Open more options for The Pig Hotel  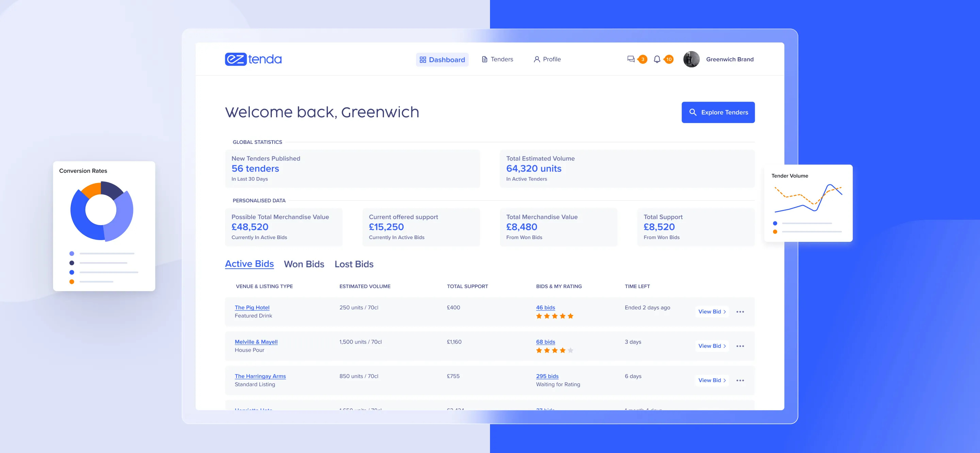pyautogui.click(x=739, y=312)
